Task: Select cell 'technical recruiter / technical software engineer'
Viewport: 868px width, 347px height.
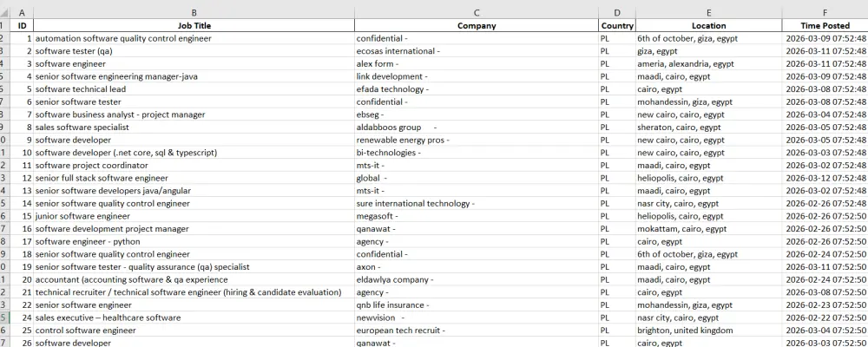Action: pos(194,293)
